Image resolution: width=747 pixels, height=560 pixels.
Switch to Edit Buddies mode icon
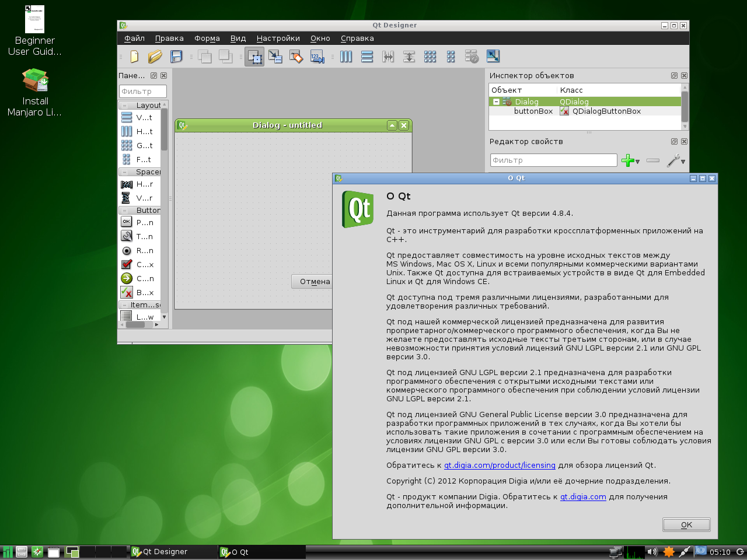(296, 57)
